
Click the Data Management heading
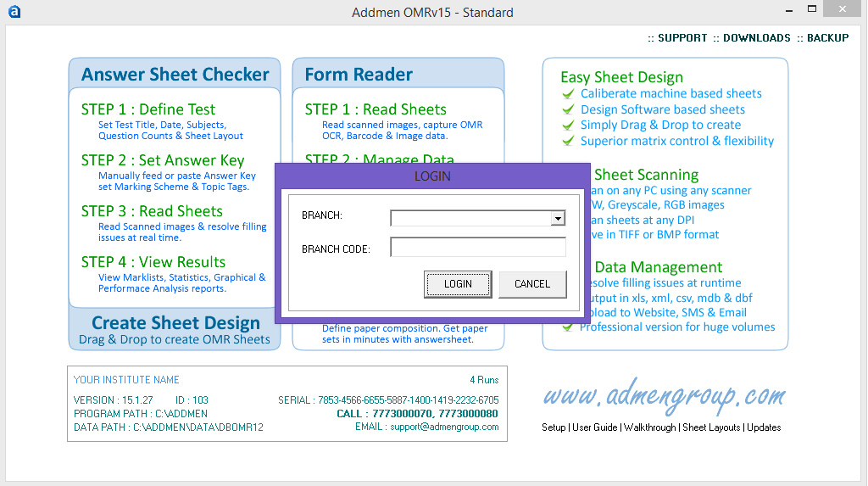point(658,267)
